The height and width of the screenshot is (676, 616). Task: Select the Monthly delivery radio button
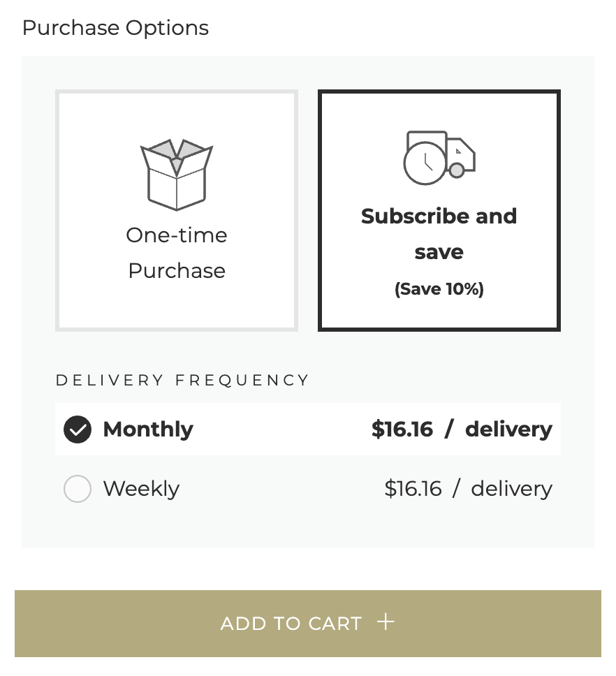click(78, 429)
